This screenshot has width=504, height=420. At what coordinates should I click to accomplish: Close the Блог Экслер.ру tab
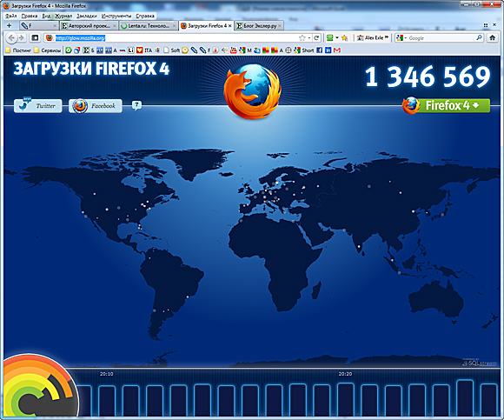point(280,25)
